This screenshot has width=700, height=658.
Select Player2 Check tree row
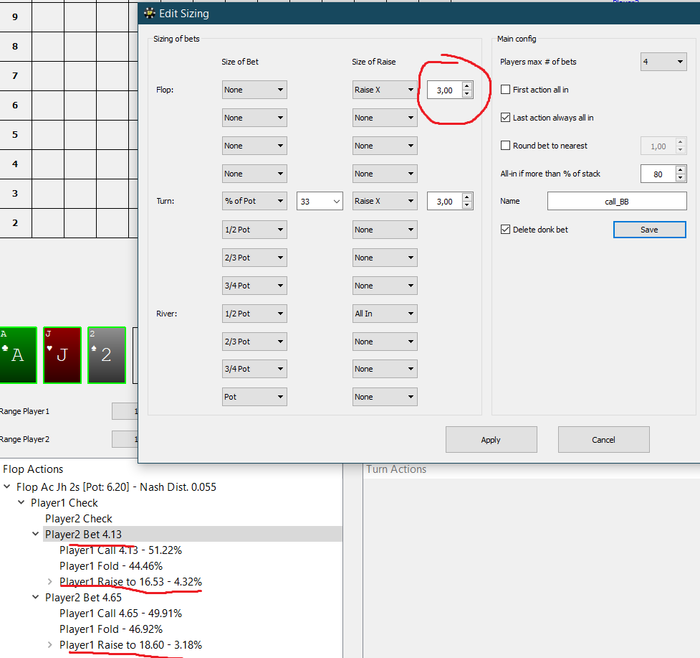79,519
